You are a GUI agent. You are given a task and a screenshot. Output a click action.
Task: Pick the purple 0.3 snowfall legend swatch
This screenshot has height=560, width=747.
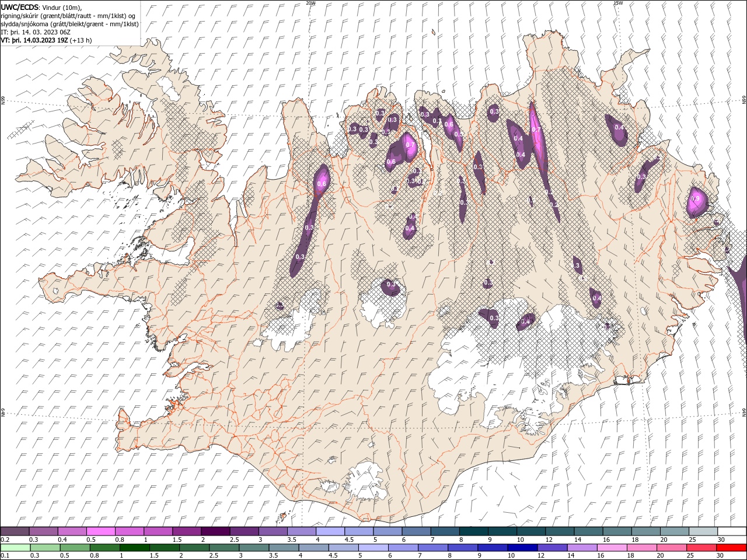tap(43, 531)
